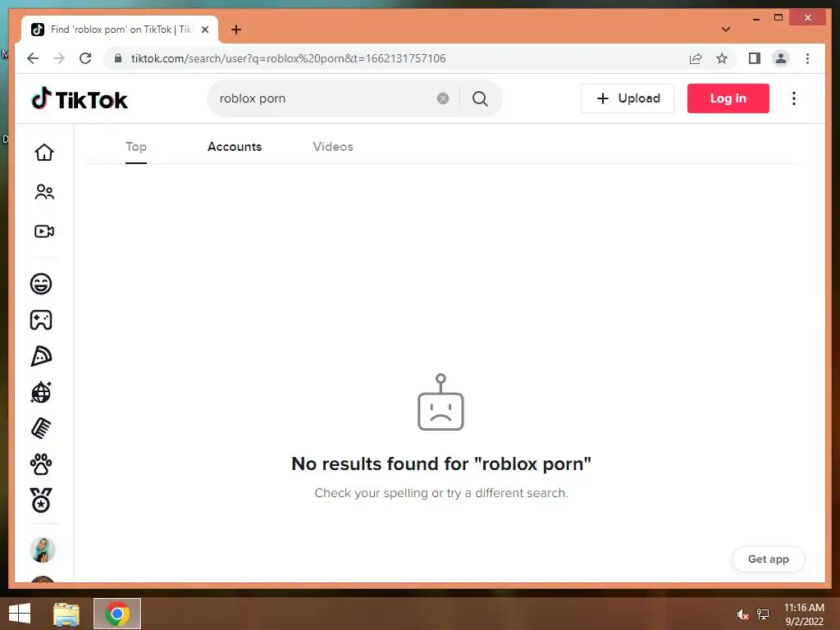This screenshot has width=840, height=630.
Task: Select the Sports medal category icon
Action: coord(41,500)
